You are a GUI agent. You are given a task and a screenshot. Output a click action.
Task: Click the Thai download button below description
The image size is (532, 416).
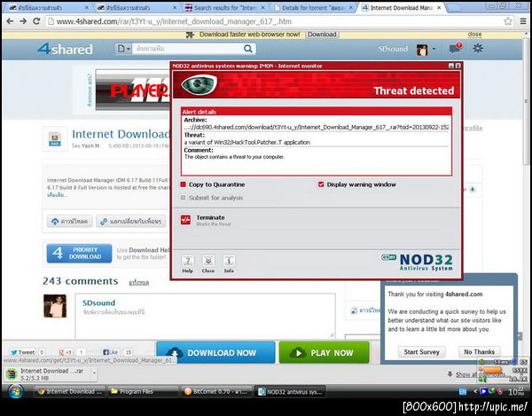click(x=69, y=222)
